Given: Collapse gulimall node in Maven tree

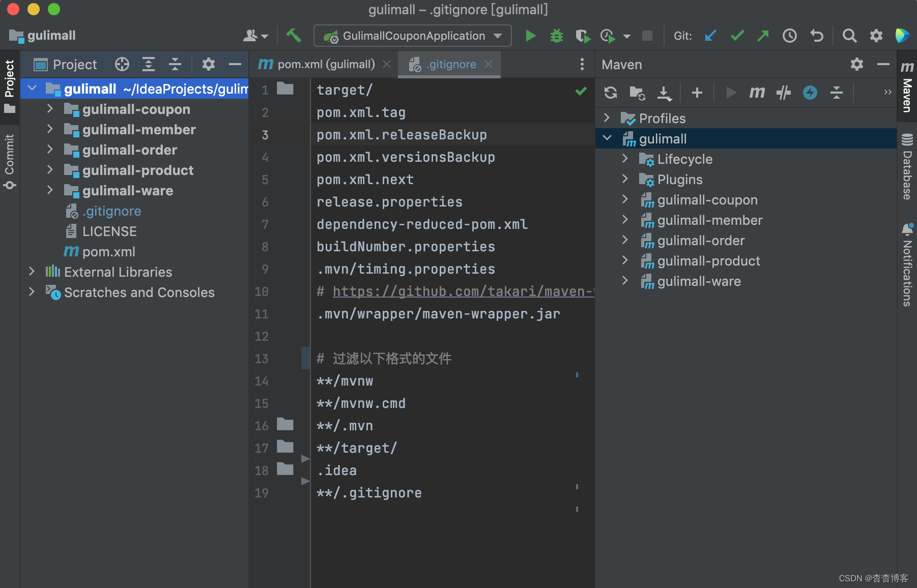Looking at the screenshot, I should 607,138.
